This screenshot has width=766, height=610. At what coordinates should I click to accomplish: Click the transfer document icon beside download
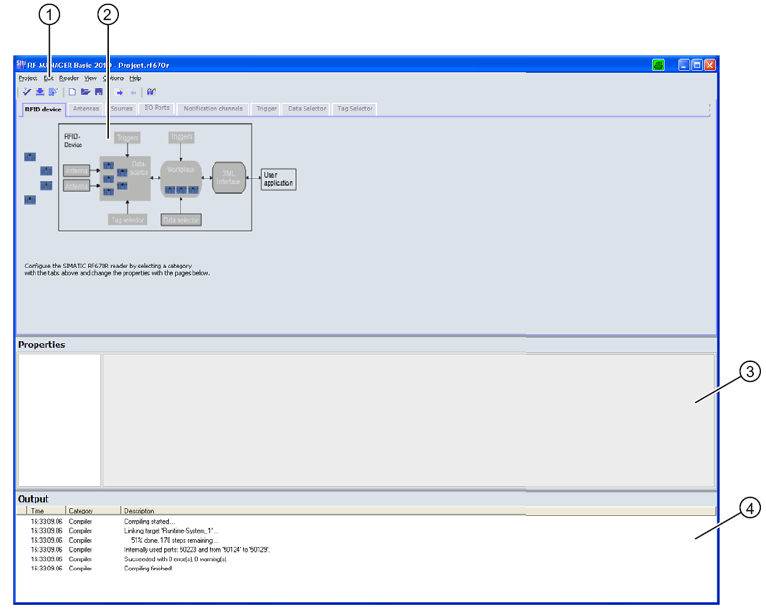53,92
